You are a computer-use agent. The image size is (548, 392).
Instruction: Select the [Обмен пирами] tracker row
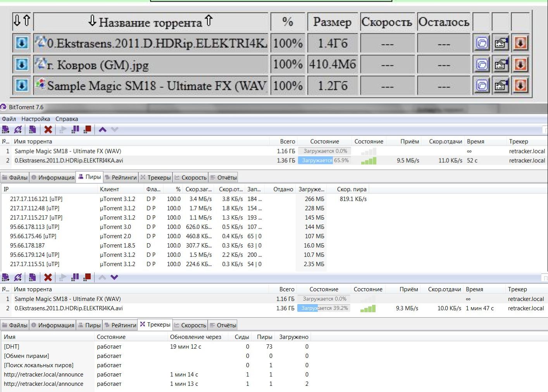point(156,356)
